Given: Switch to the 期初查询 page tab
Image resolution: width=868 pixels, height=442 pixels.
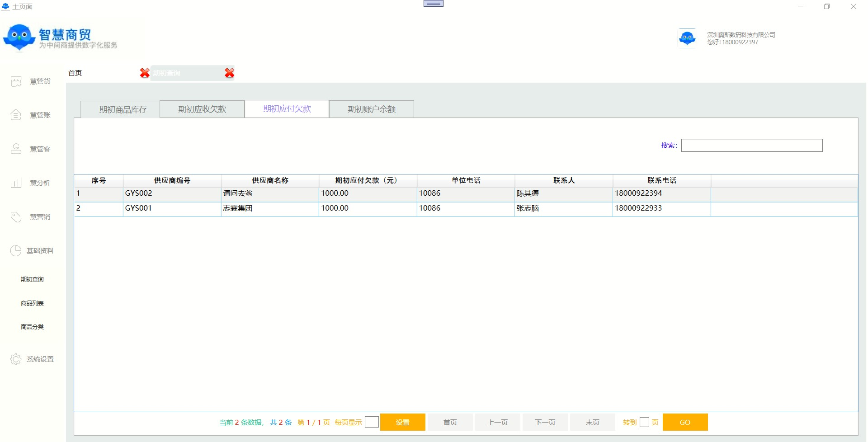Looking at the screenshot, I should pos(166,73).
